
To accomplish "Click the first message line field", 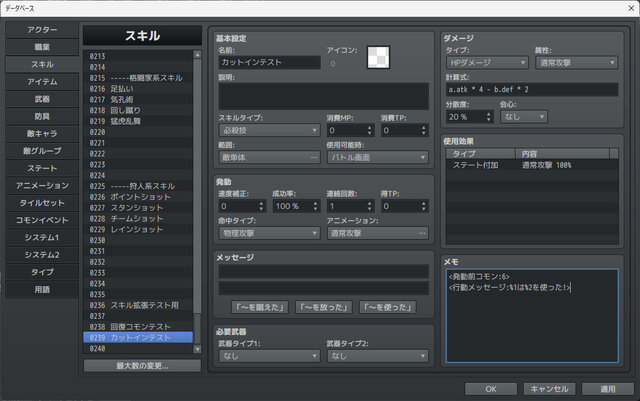I will (x=324, y=272).
